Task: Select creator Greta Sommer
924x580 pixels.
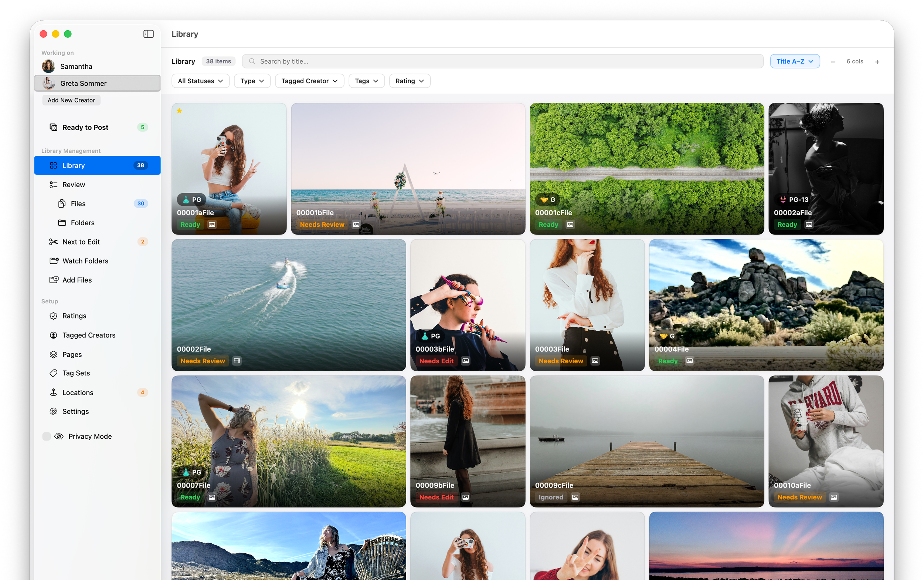Action: coord(97,83)
